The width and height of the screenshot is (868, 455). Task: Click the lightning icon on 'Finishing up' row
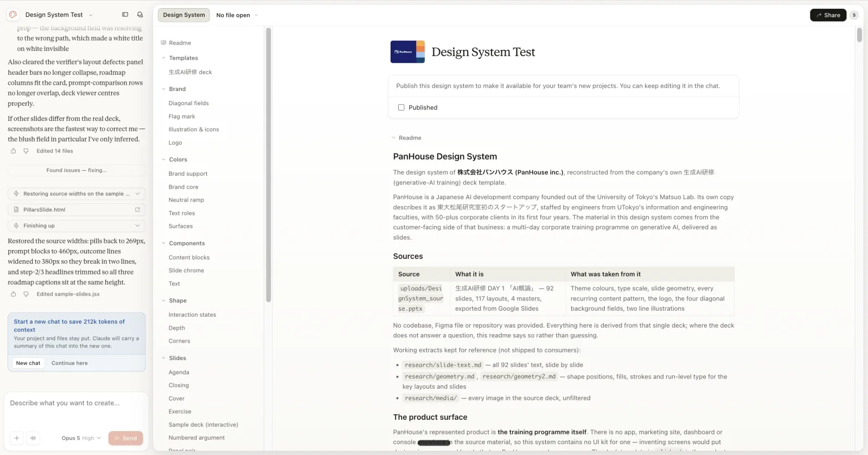click(x=16, y=226)
